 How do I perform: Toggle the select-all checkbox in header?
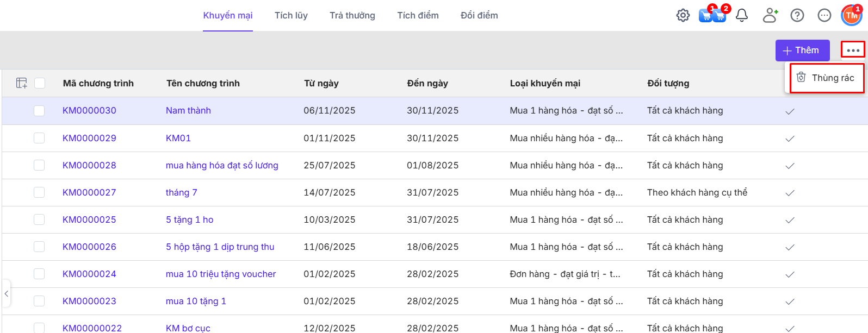(x=40, y=83)
